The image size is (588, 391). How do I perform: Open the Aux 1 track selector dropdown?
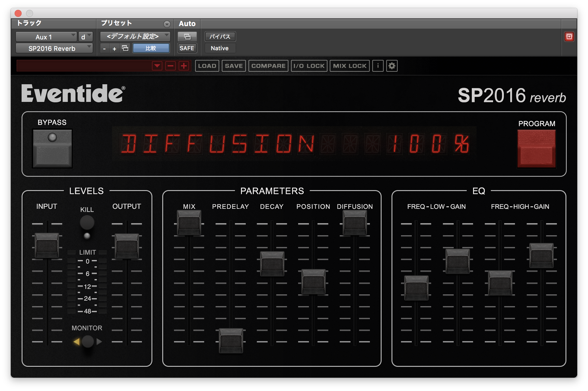click(46, 37)
